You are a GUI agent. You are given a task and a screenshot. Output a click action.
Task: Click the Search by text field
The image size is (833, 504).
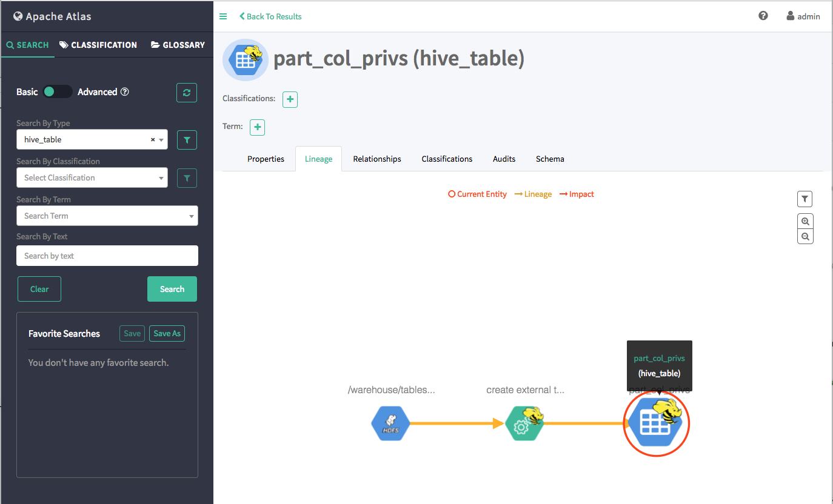tap(107, 256)
